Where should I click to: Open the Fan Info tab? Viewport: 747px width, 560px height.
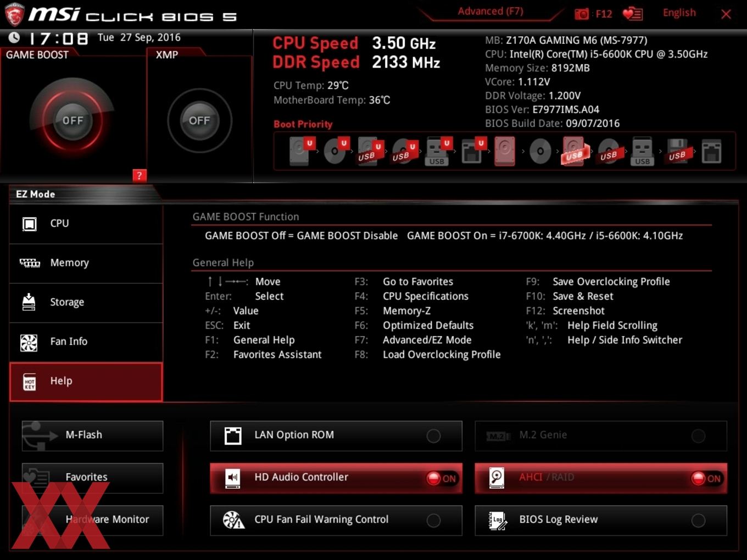pos(86,342)
